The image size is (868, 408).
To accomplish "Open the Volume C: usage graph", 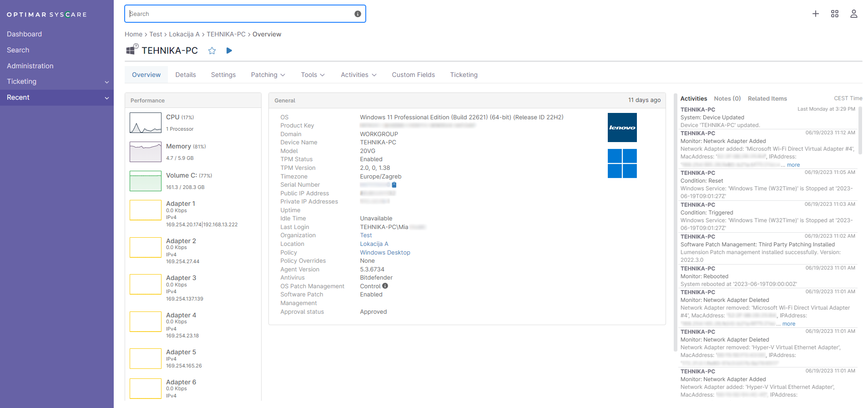I will point(146,181).
